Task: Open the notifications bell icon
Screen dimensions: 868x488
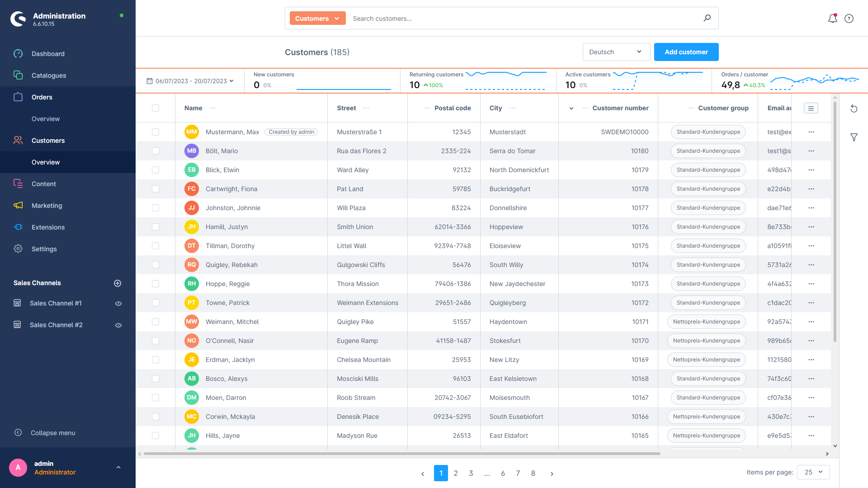Action: pyautogui.click(x=832, y=19)
